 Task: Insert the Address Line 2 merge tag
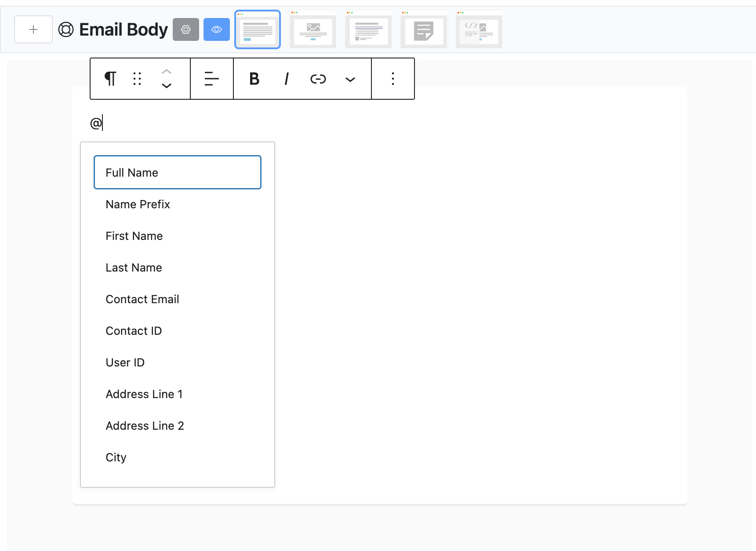145,425
